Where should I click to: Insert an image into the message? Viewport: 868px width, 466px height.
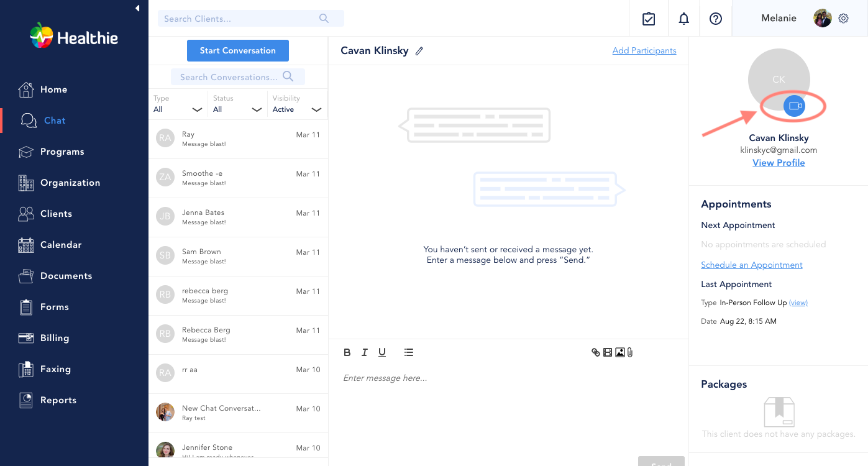[619, 352]
